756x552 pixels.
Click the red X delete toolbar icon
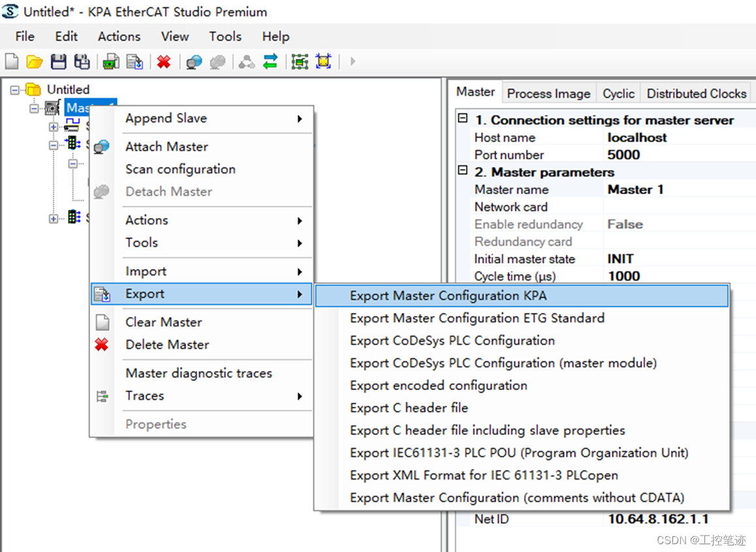pyautogui.click(x=164, y=62)
